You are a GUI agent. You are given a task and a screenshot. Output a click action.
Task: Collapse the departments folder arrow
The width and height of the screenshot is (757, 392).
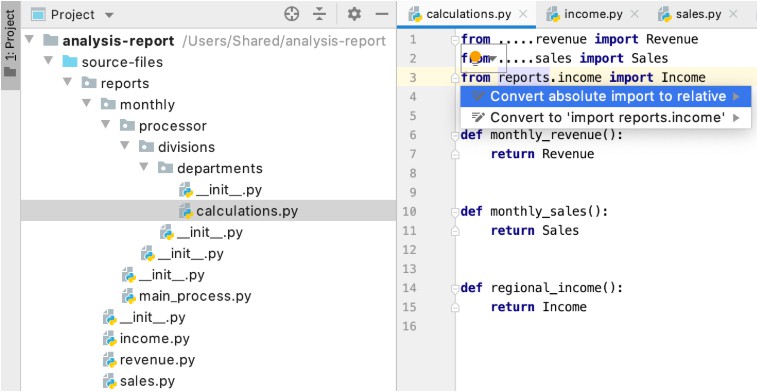click(x=144, y=167)
